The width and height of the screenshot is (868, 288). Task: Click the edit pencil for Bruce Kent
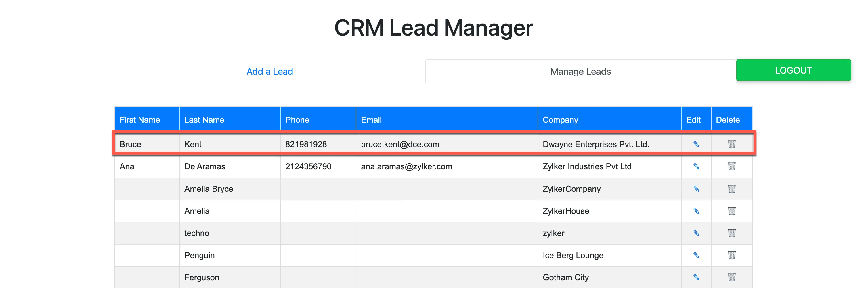tap(696, 144)
